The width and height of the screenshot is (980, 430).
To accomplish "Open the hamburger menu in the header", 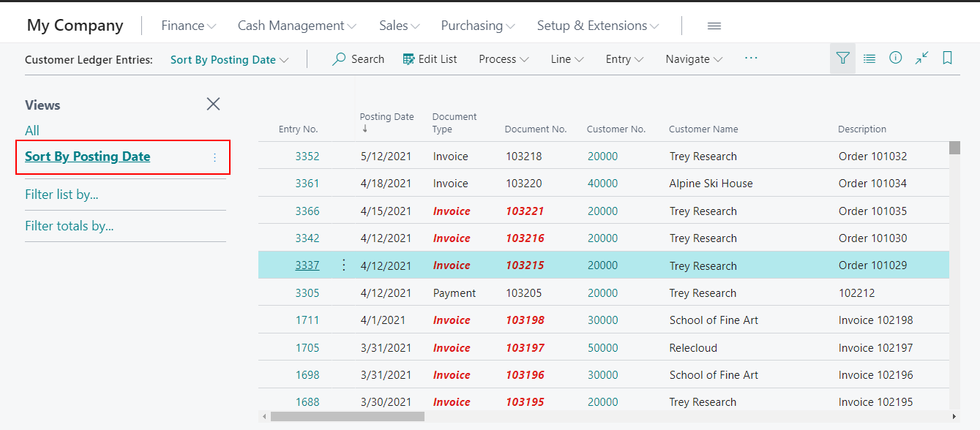I will click(714, 24).
